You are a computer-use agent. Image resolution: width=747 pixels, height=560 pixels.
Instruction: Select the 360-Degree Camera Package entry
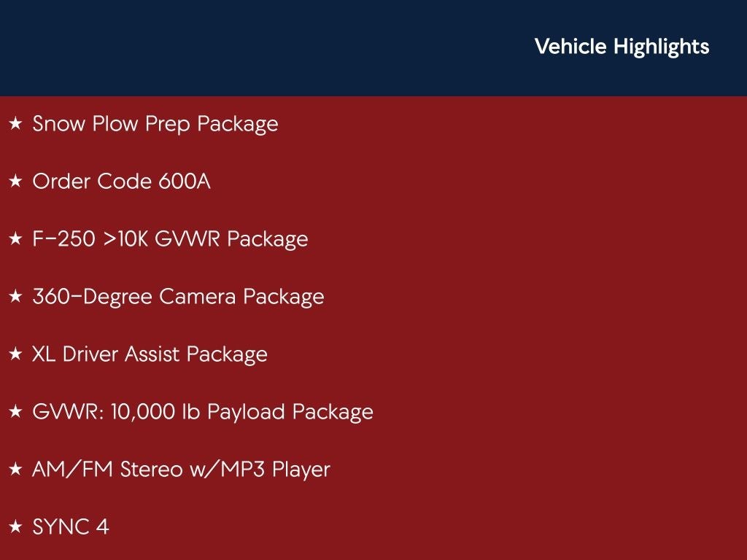(x=178, y=297)
